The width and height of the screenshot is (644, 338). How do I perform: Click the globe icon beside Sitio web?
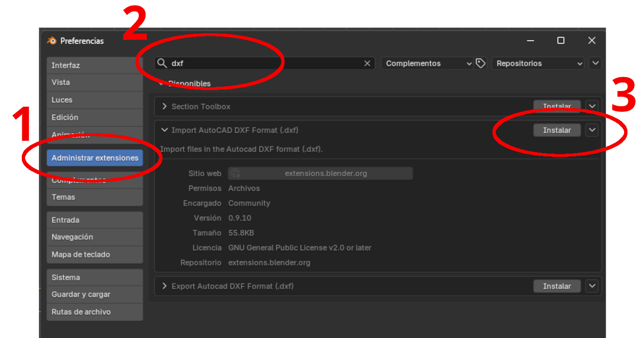[x=235, y=174]
